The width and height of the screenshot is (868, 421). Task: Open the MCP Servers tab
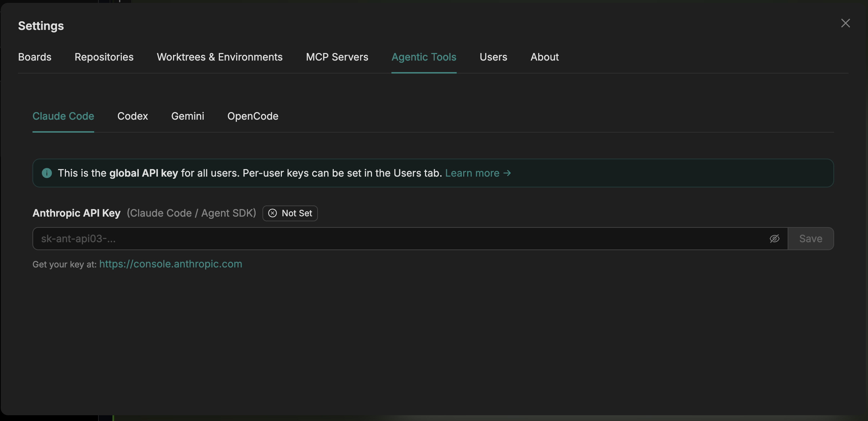[337, 57]
